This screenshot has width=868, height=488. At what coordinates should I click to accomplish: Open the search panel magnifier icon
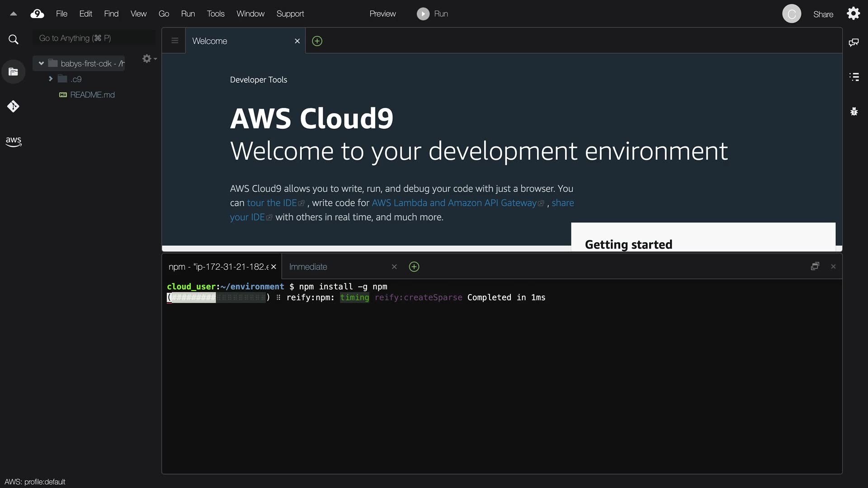[x=14, y=40]
